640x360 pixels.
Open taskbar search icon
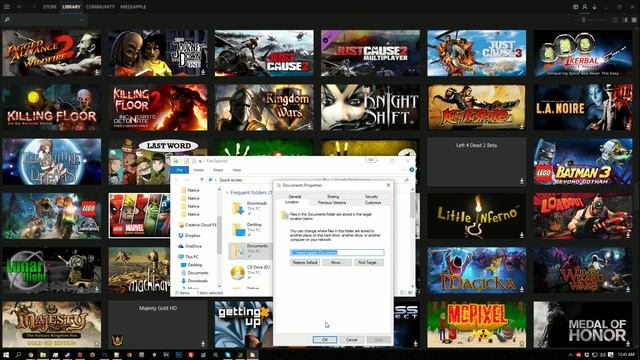pos(18,355)
